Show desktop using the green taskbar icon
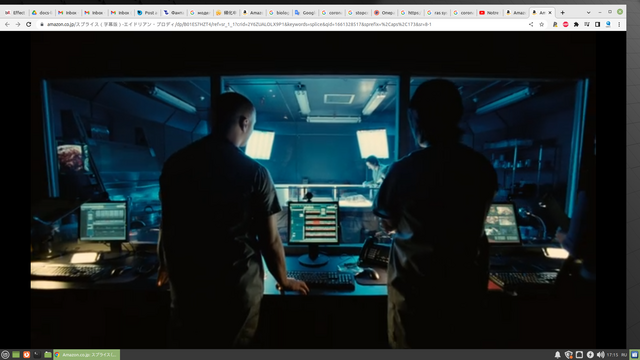 16,355
